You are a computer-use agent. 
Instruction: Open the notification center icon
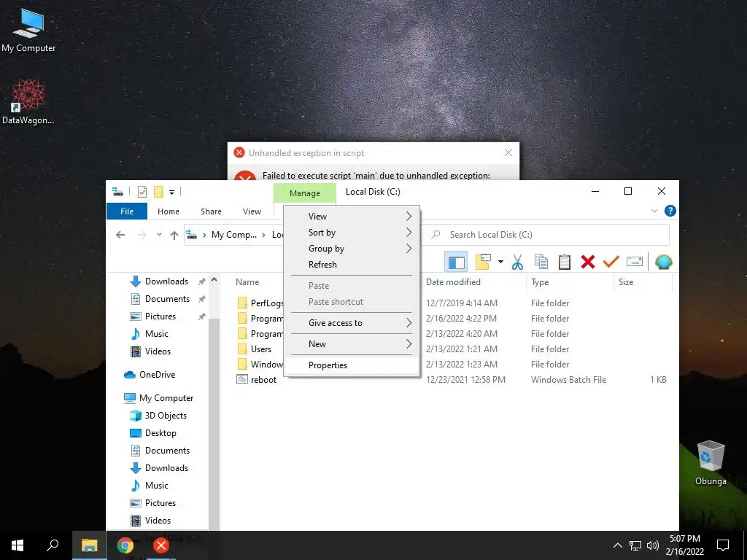(723, 545)
